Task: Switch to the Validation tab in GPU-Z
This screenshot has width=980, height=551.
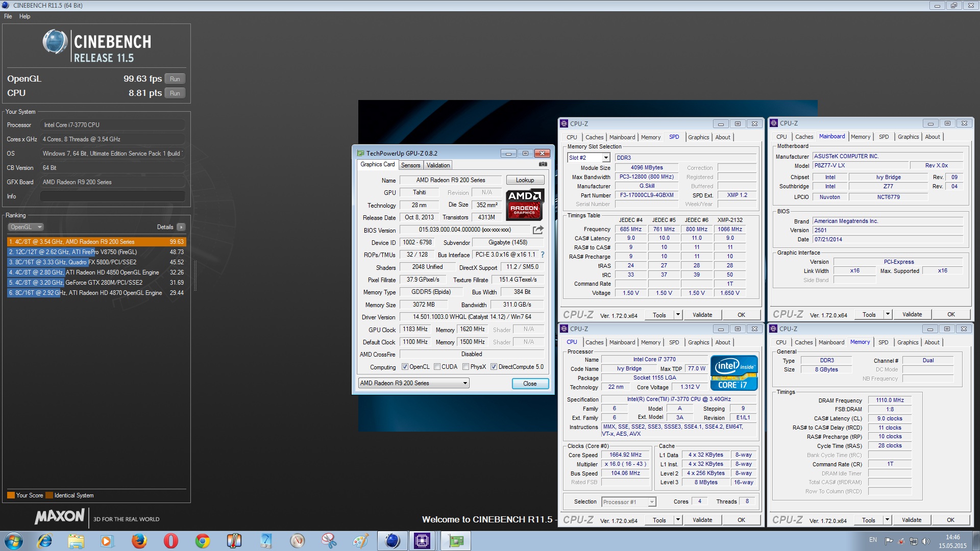Action: (438, 165)
